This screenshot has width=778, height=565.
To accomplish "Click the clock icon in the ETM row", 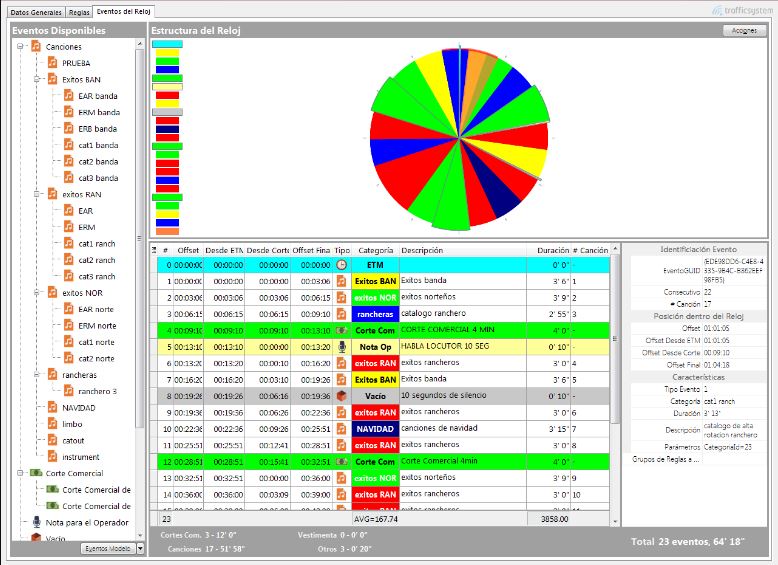I will (342, 265).
